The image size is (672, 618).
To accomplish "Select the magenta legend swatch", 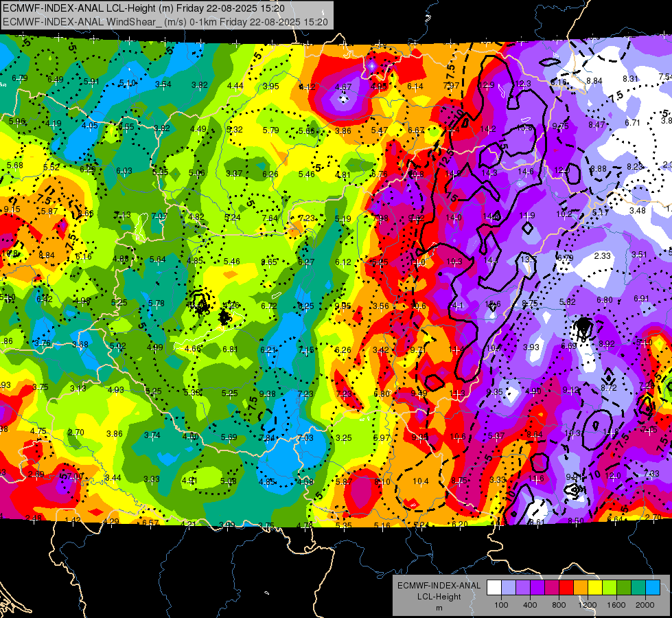I will [x=552, y=588].
